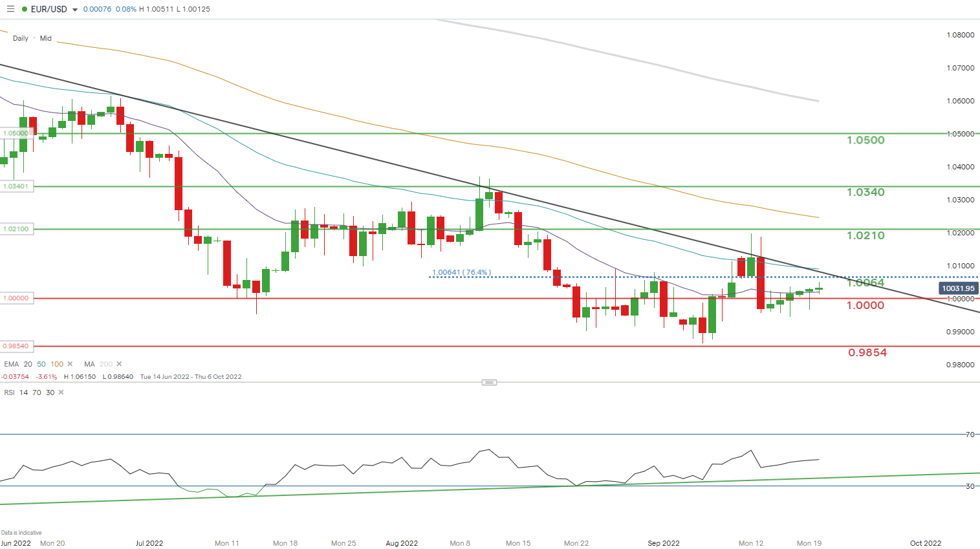The image size is (980, 549).
Task: Click the RSI 70 overbought value
Action: click(37, 393)
